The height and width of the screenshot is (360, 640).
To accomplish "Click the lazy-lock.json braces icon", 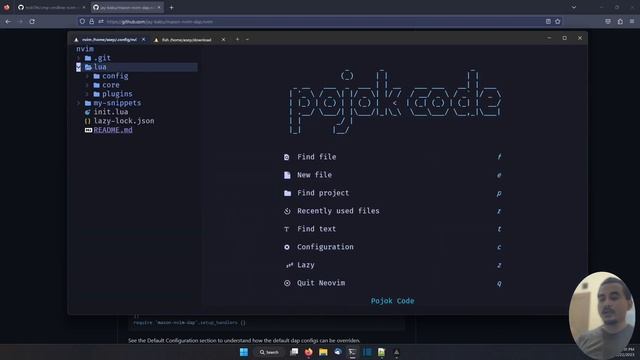I will click(87, 121).
